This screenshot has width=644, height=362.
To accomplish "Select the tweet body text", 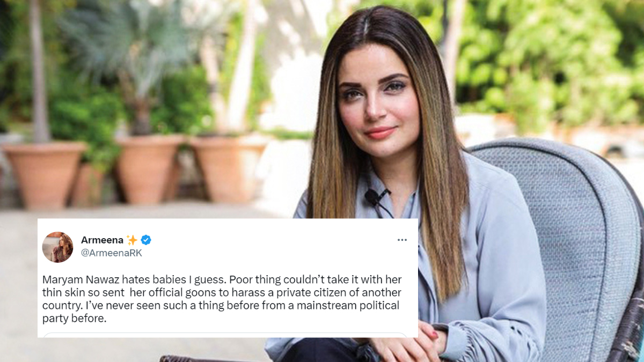I will pyautogui.click(x=222, y=299).
